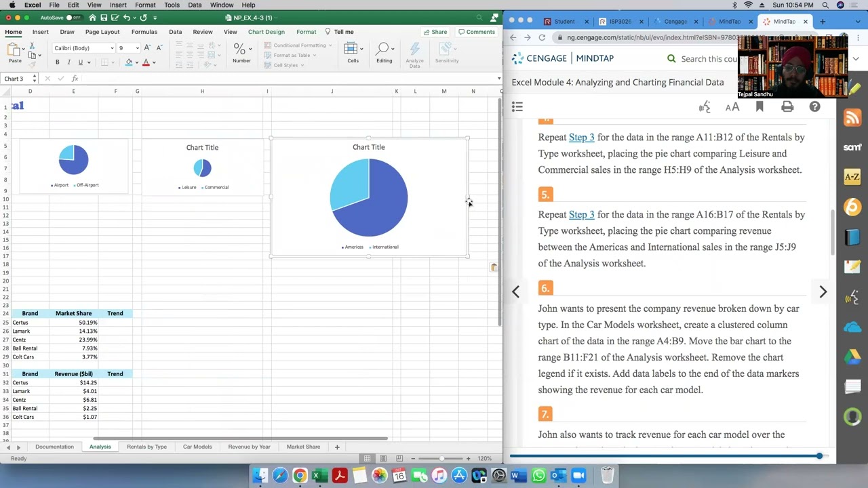
Task: Switch to Car Models sheet tab
Action: coord(197,447)
